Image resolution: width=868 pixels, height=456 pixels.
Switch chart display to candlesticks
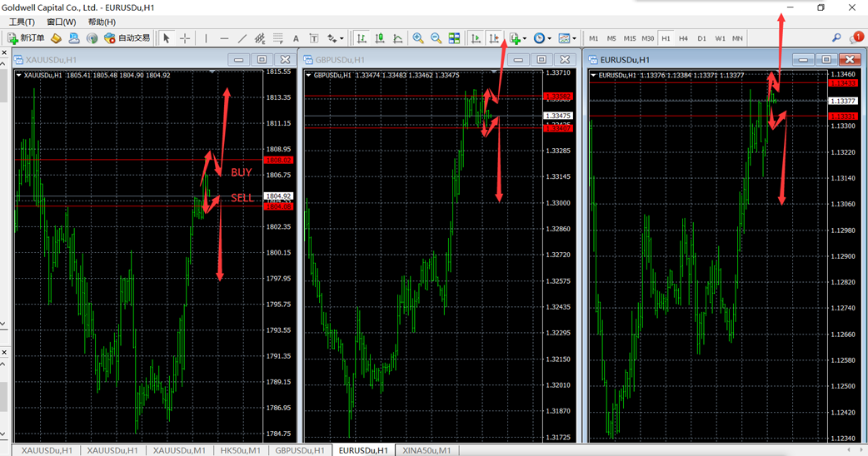pyautogui.click(x=380, y=38)
